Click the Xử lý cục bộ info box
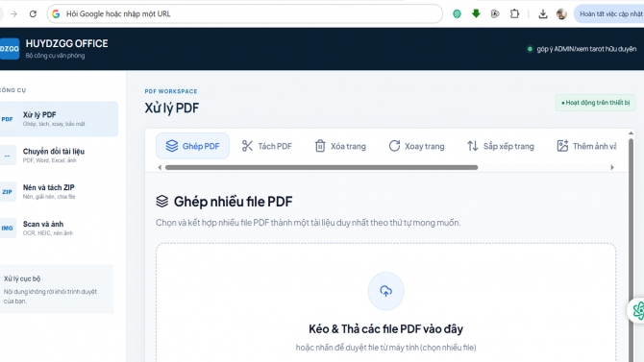Image resolution: width=644 pixels, height=362 pixels. [57, 289]
